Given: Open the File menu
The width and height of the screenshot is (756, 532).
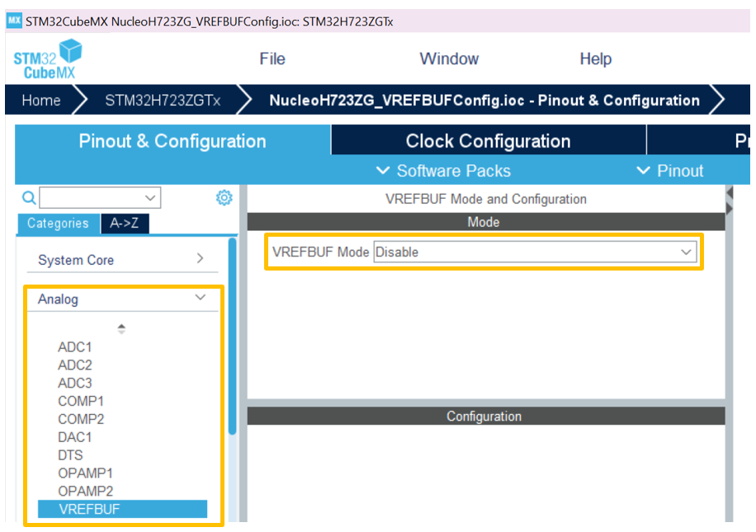Looking at the screenshot, I should (272, 59).
